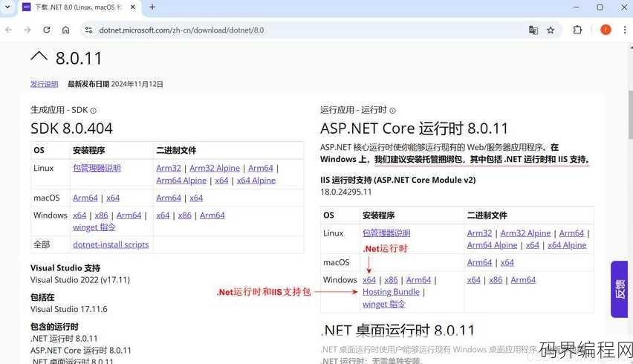Download ASP.NET runtime macOS x64 binary
Viewport: 633px width, 364px height.
coord(507,262)
